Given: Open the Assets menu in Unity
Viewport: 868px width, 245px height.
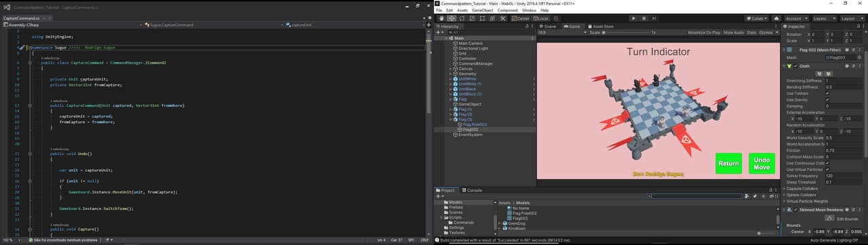Looking at the screenshot, I should [x=462, y=10].
